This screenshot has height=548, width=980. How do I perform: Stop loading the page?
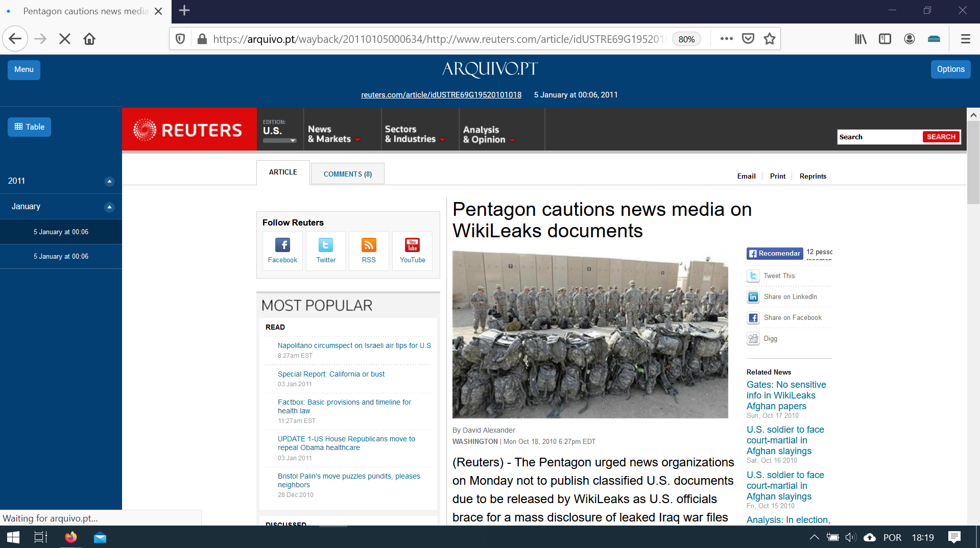point(65,39)
